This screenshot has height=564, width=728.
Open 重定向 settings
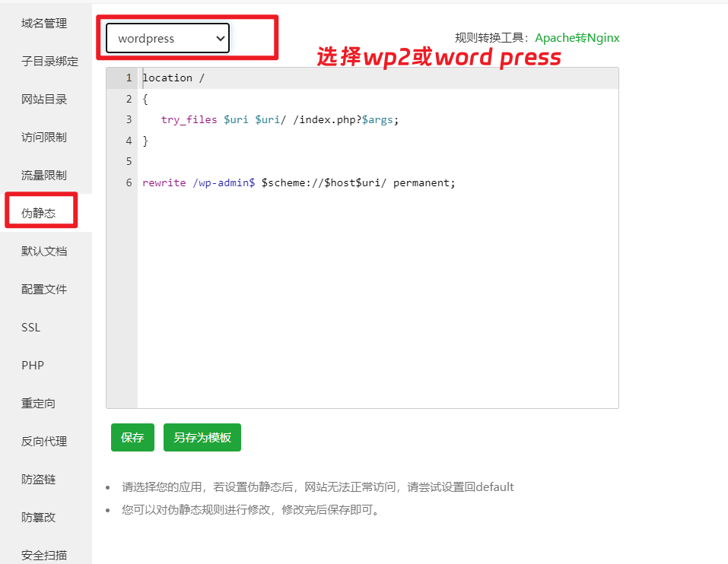click(x=39, y=404)
